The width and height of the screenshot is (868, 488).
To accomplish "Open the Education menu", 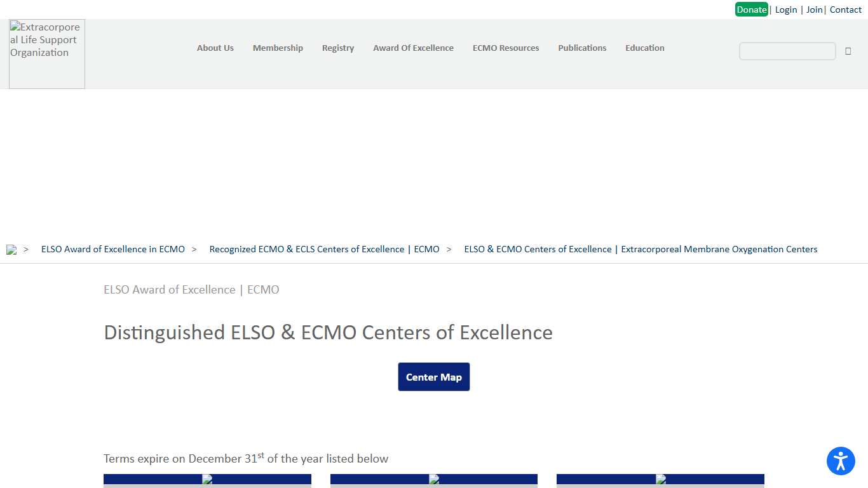I will [644, 48].
